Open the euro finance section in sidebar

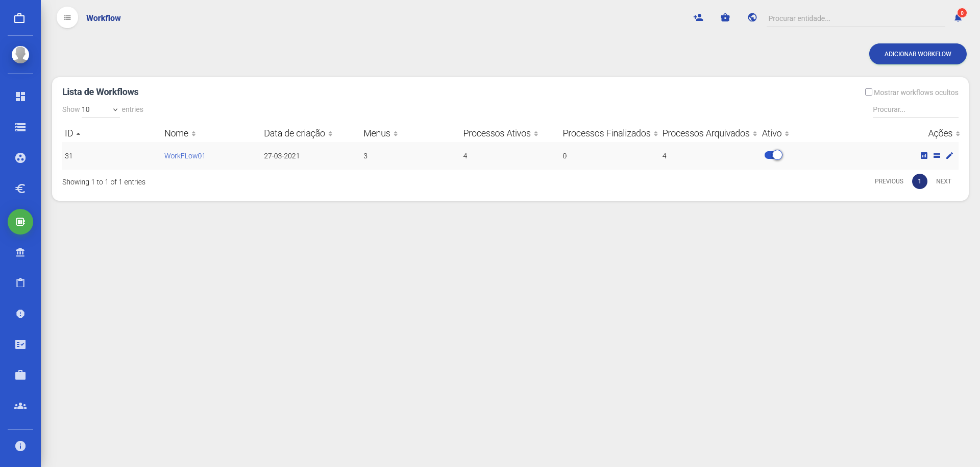click(x=20, y=189)
